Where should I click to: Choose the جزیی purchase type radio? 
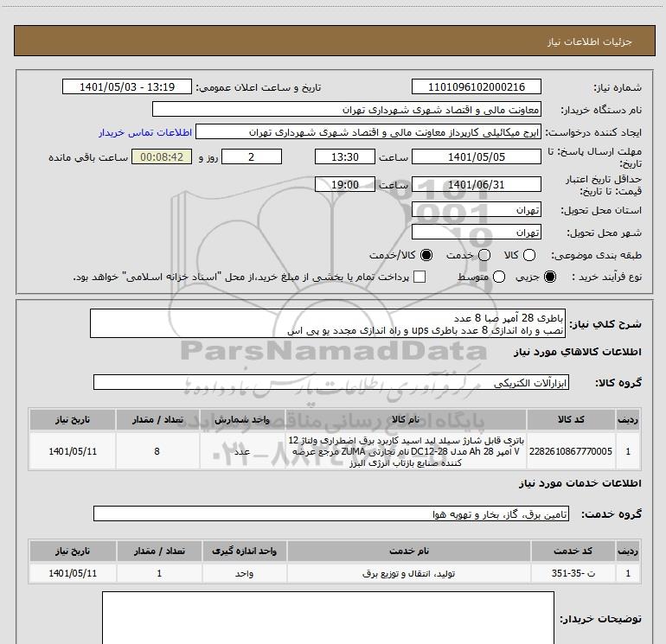click(x=550, y=277)
